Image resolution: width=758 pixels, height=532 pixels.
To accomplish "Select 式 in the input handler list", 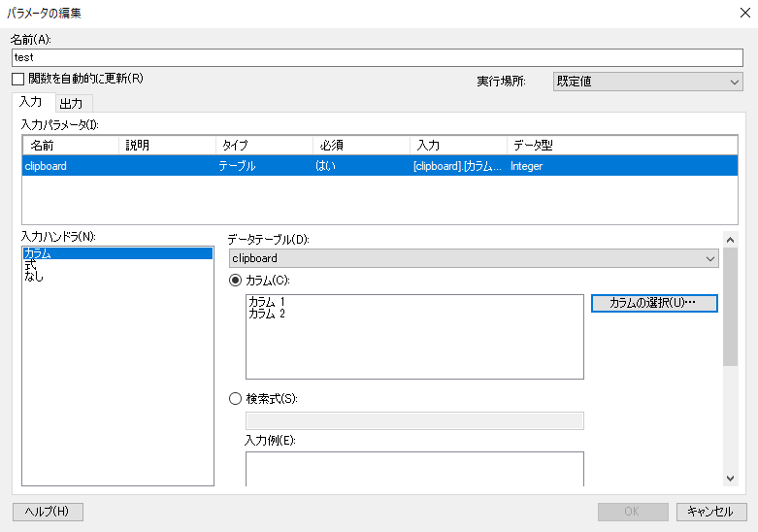I will pos(30,265).
